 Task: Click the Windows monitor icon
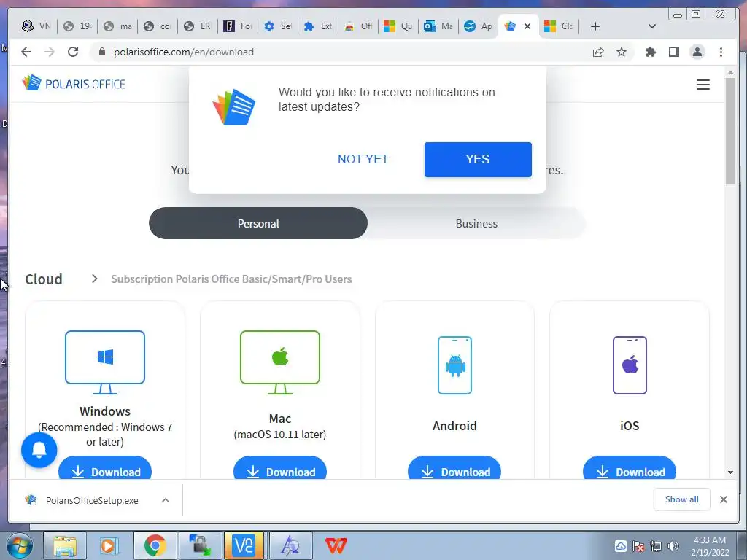click(105, 362)
